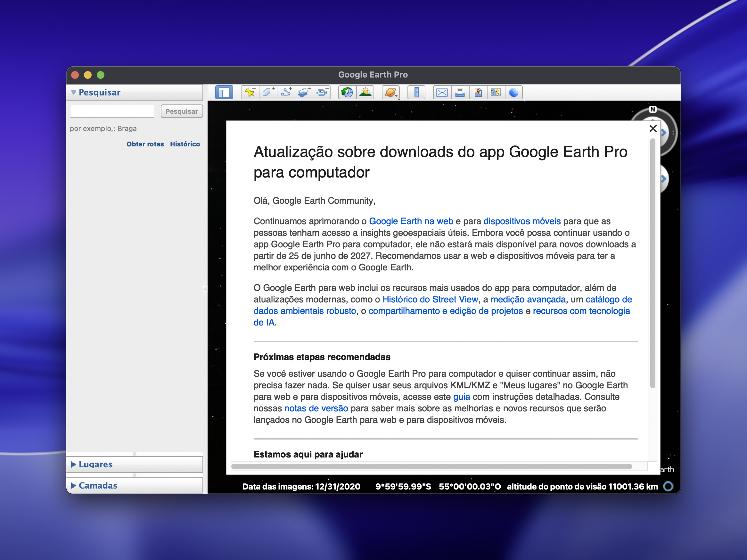
Task: Record a tour with the camera icon
Action: click(x=322, y=92)
